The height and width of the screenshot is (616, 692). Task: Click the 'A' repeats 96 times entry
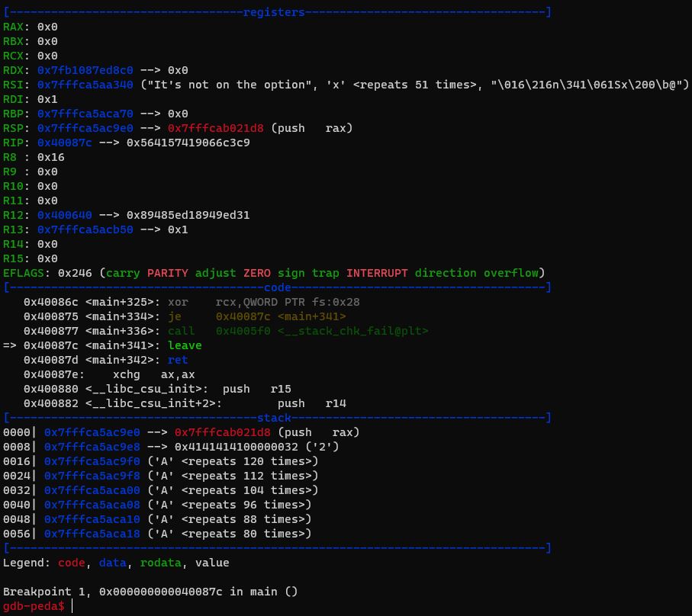[230, 505]
